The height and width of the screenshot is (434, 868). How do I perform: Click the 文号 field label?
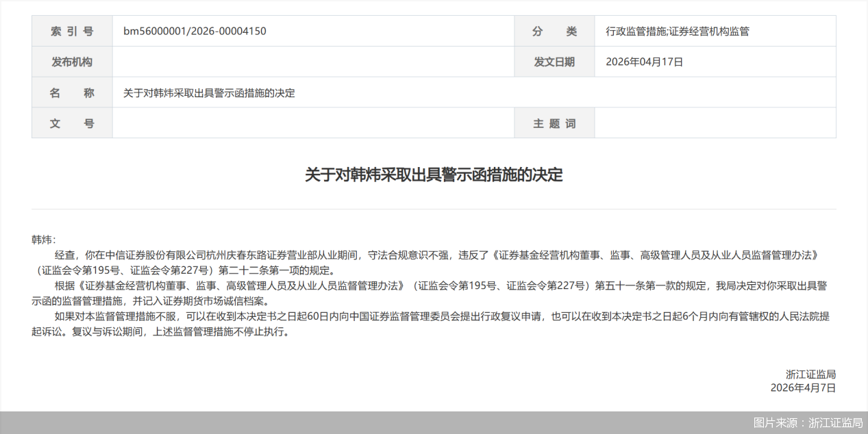[72, 123]
